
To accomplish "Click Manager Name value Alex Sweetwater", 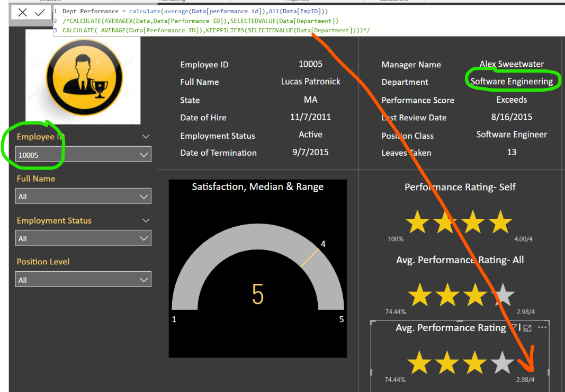I will [x=512, y=64].
